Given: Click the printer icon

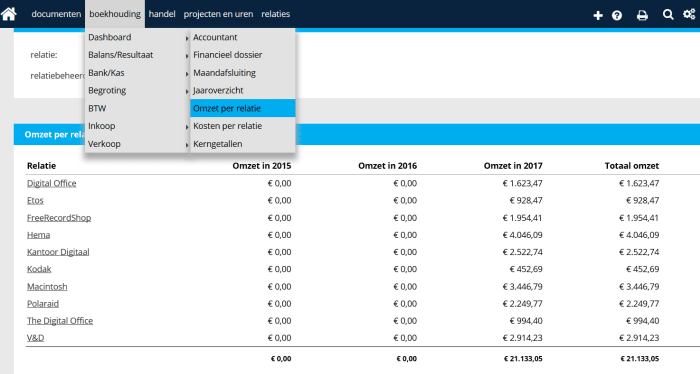Looking at the screenshot, I should pos(642,16).
